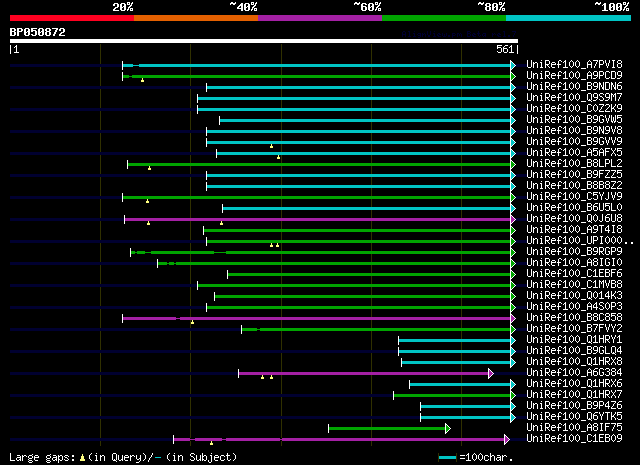Screen dimensions: 640x465
Task: Click the orange ~40% identity legend segment
Action: pos(196,18)
